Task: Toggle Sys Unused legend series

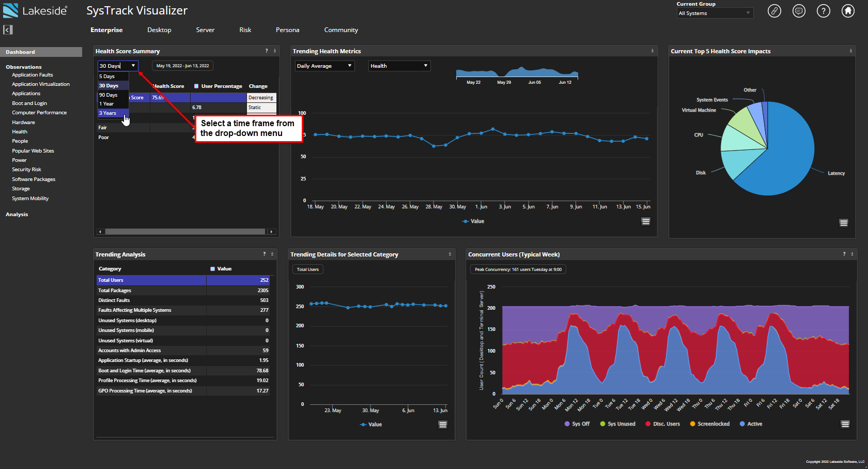Action: coord(617,424)
